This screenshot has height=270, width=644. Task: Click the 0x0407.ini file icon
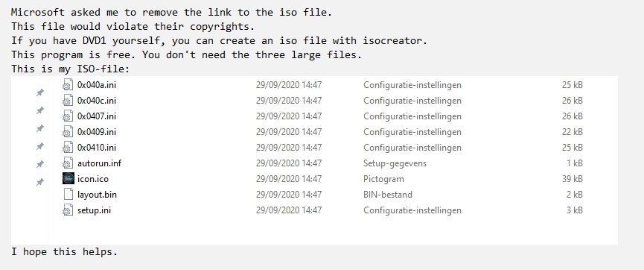click(x=68, y=116)
